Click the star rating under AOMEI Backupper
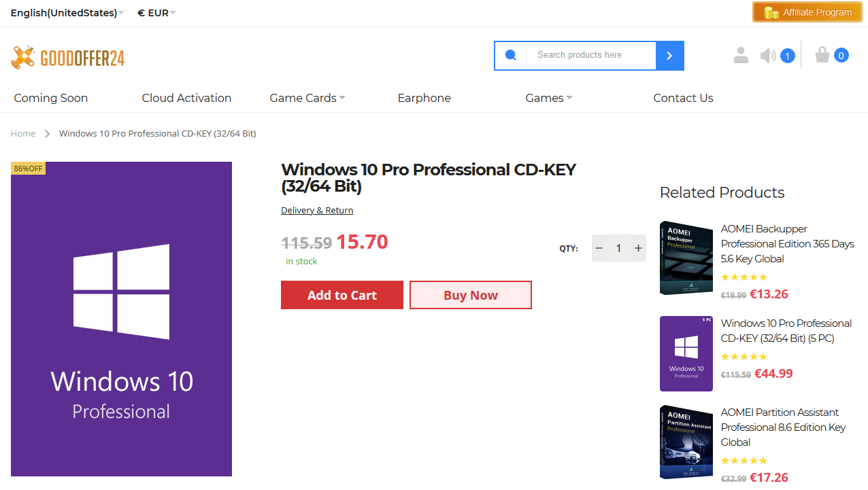This screenshot has width=868, height=490. click(744, 277)
